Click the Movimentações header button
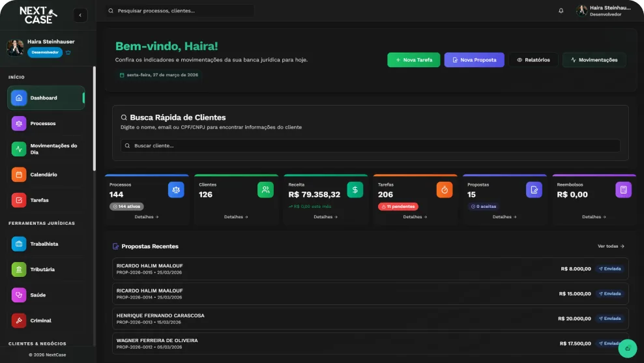The width and height of the screenshot is (644, 363). (x=594, y=60)
